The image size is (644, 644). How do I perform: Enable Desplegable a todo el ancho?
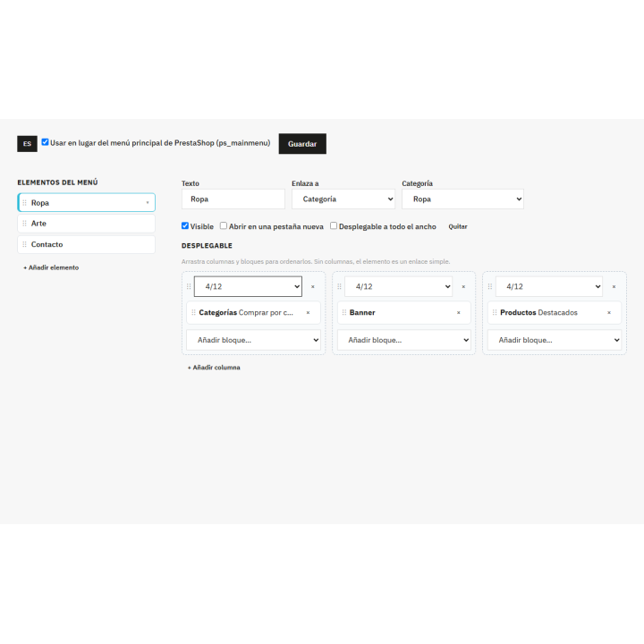pos(334,225)
